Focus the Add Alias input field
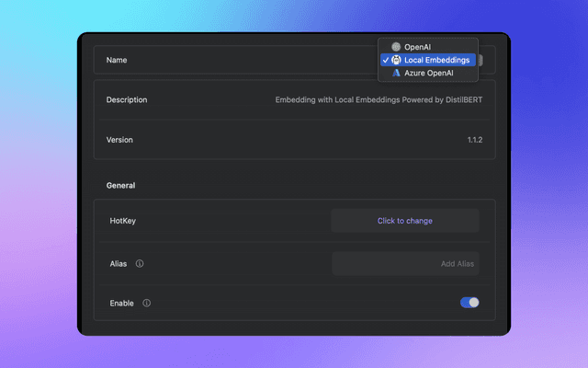Viewport: 588px width, 368px height. click(405, 264)
